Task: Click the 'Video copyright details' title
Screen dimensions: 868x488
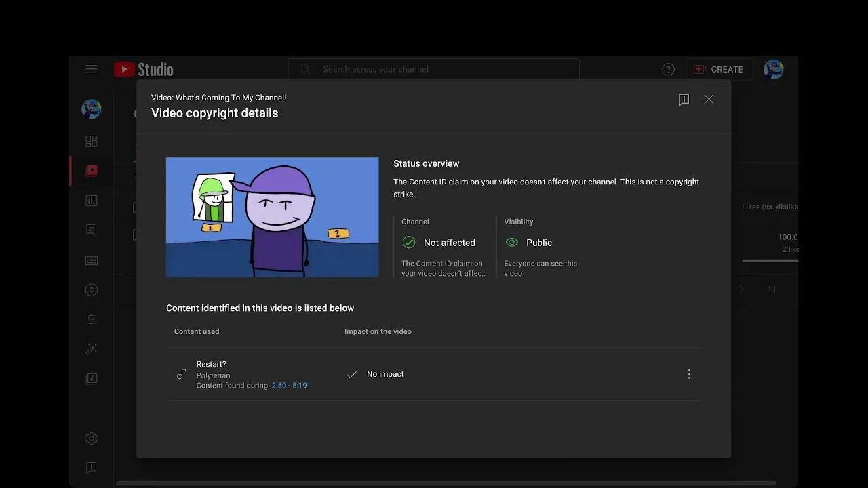Action: pyautogui.click(x=215, y=113)
